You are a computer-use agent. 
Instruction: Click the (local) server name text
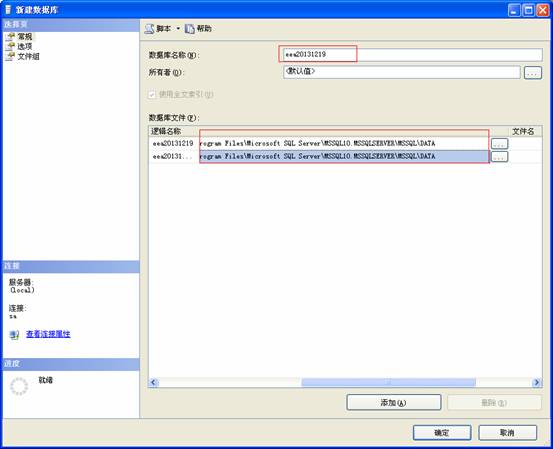pos(22,290)
